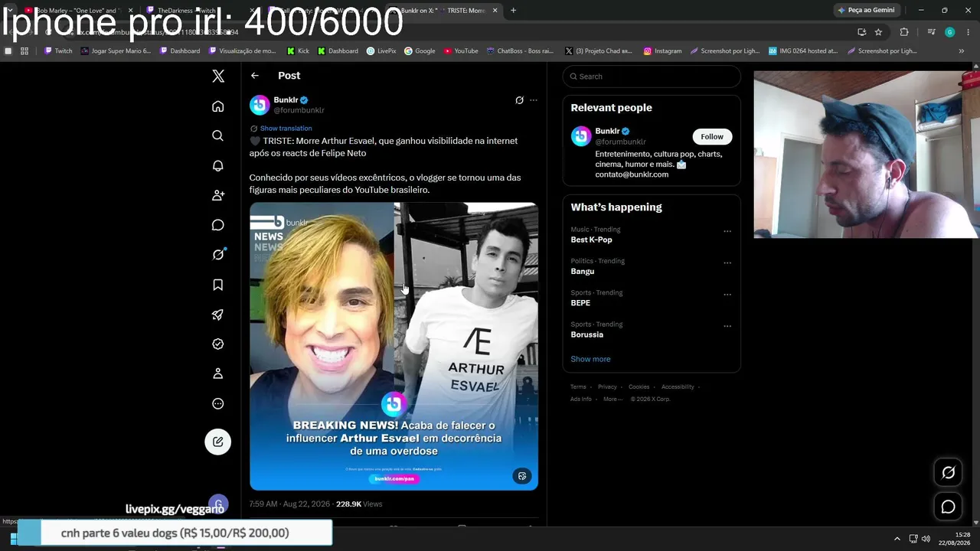Open the Instagram bookmark
This screenshot has width=980, height=551.
tap(662, 51)
